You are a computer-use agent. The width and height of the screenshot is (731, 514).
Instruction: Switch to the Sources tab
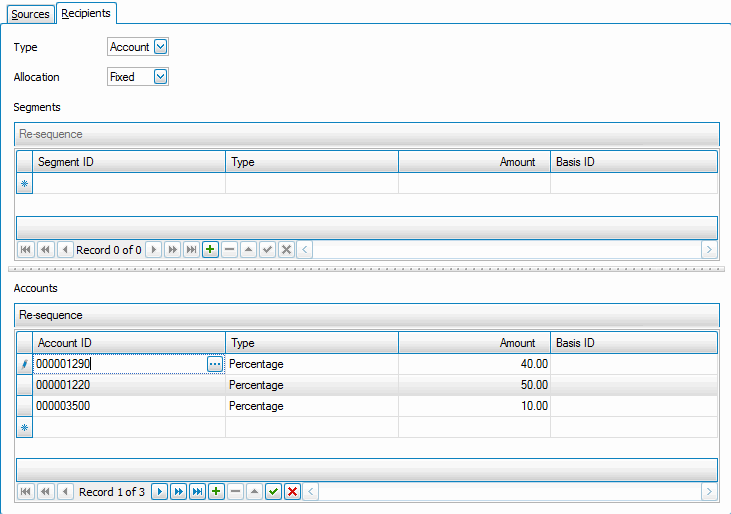[29, 14]
